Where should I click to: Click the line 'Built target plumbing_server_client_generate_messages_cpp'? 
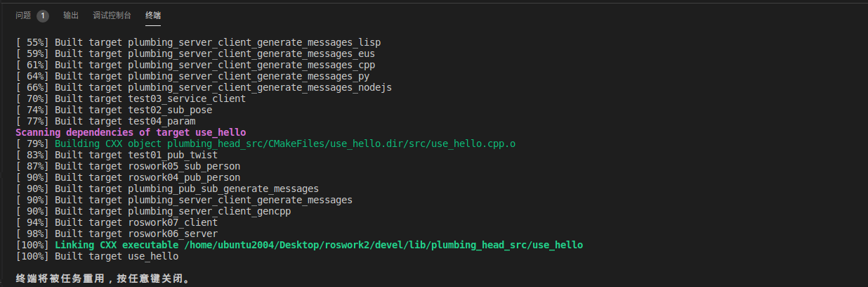coord(195,65)
